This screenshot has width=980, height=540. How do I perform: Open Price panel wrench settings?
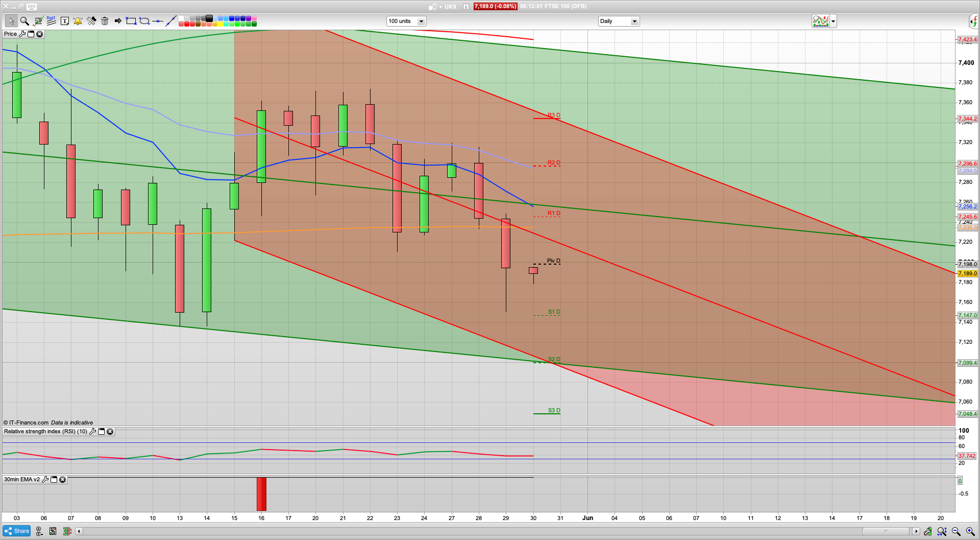[x=22, y=34]
